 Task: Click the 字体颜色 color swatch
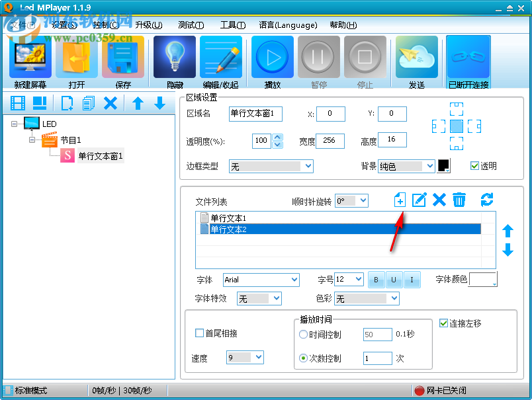[x=482, y=280]
